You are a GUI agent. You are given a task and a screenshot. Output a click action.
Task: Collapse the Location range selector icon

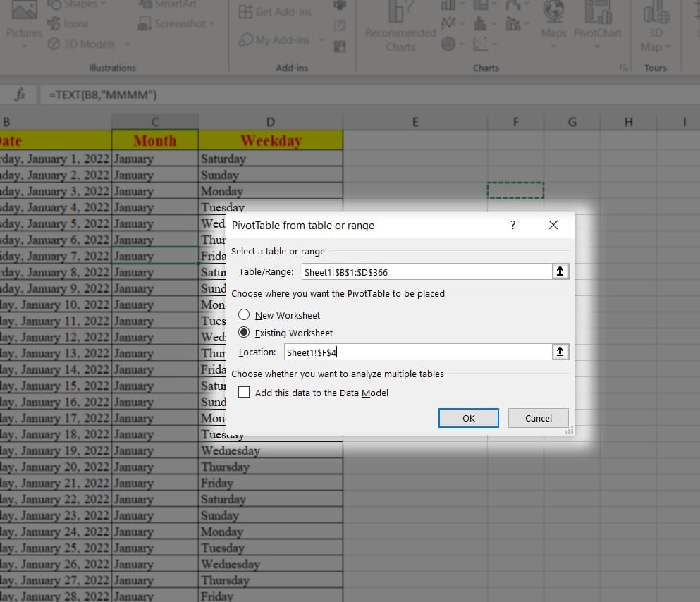pyautogui.click(x=560, y=352)
